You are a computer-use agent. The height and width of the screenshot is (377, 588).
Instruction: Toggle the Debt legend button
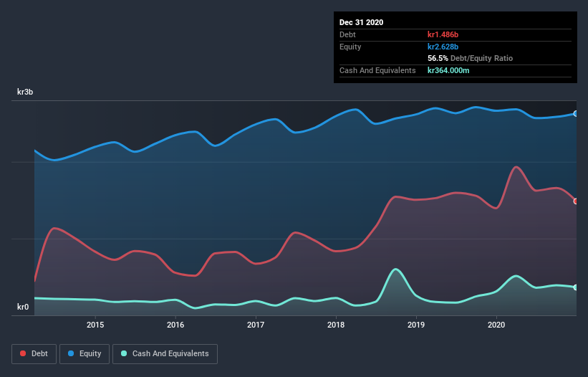click(x=34, y=354)
